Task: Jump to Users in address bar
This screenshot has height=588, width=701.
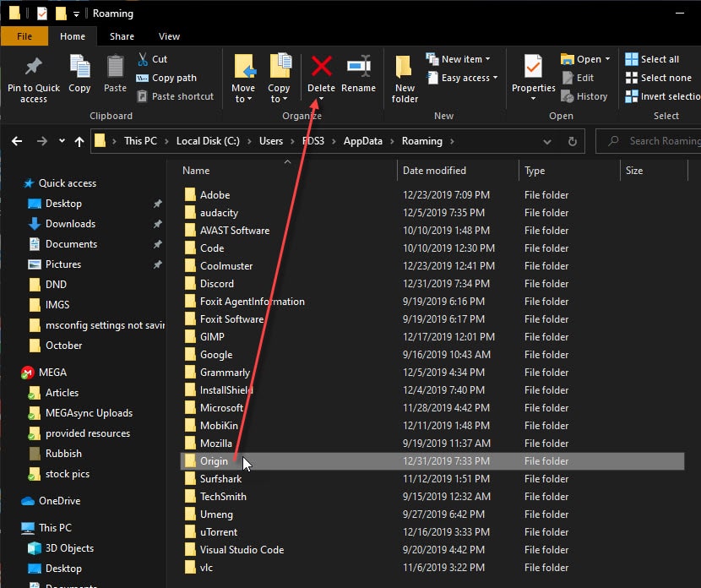Action: 271,141
